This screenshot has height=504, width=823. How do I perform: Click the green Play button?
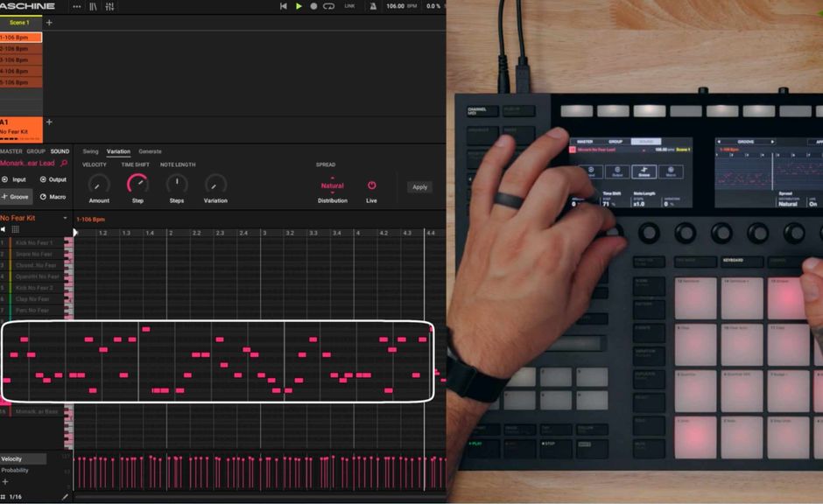[x=299, y=6]
